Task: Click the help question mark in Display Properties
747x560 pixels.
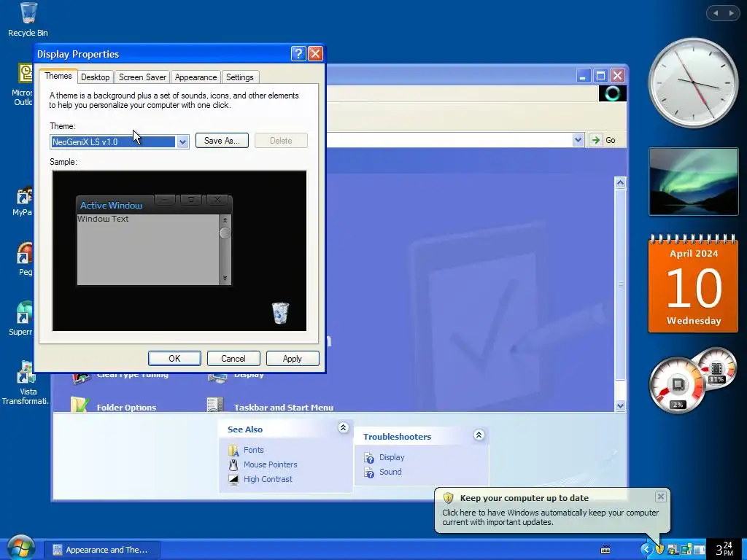Action: point(298,53)
